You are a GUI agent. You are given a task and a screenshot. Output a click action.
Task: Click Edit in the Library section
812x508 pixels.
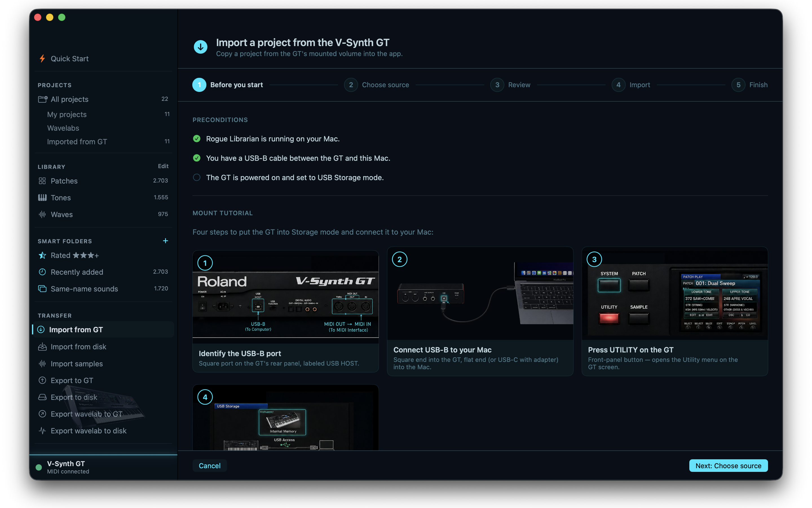coord(163,166)
